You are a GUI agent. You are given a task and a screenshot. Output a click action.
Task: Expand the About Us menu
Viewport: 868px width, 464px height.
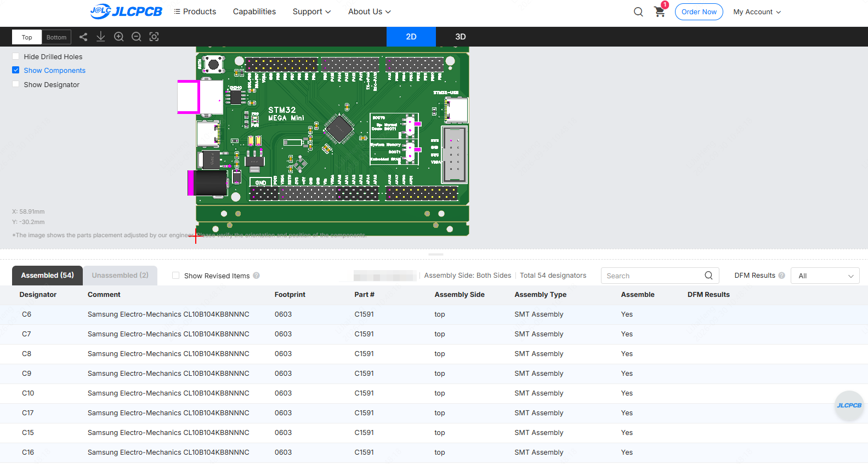point(370,12)
